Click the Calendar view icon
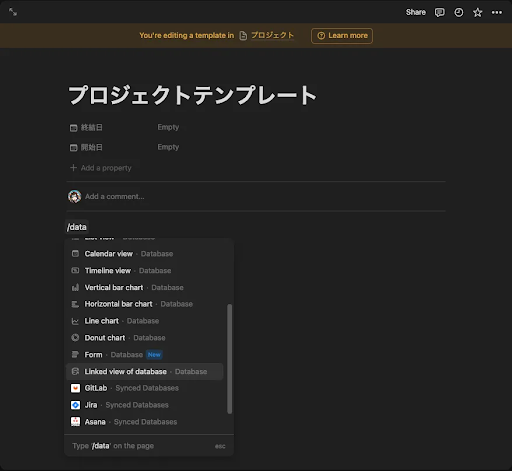Image resolution: width=512 pixels, height=471 pixels. click(75, 254)
